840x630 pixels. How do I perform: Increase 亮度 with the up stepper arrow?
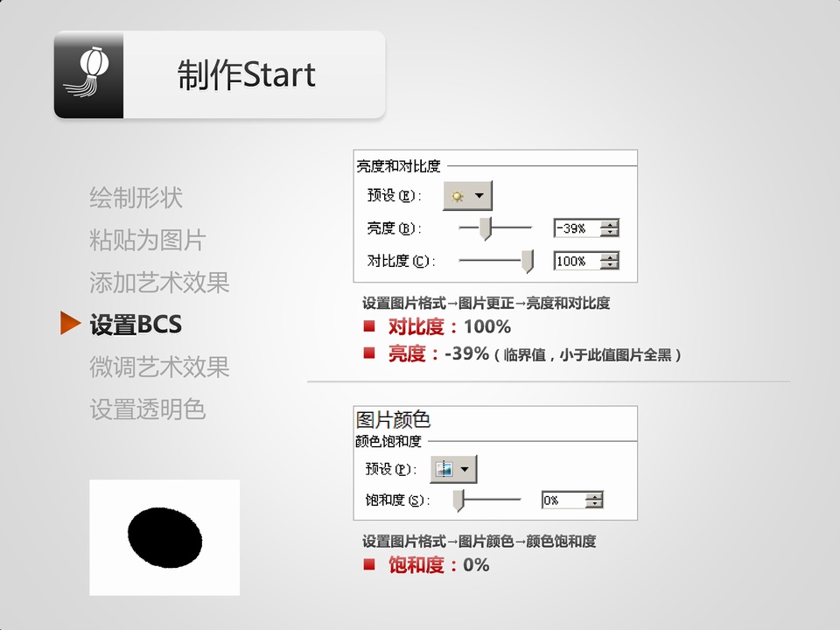click(611, 224)
